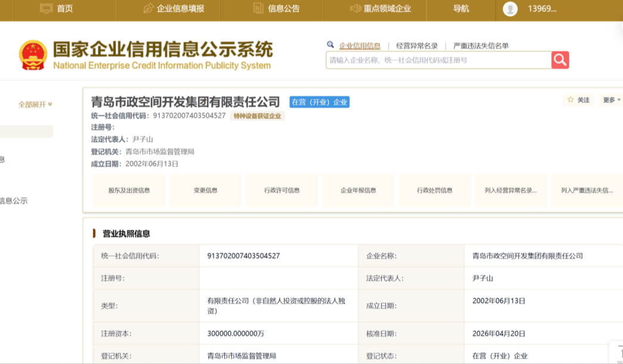Click the star icon to follow company
623x364 pixels.
[571, 100]
